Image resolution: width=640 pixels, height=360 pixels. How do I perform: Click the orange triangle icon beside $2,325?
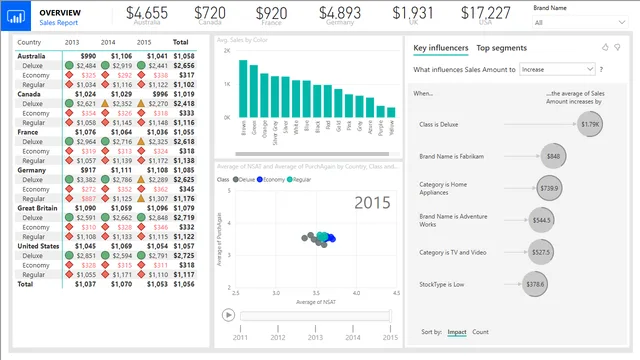pos(141,141)
